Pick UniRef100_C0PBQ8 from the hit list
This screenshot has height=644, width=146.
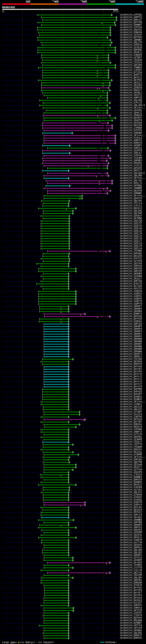point(131,128)
